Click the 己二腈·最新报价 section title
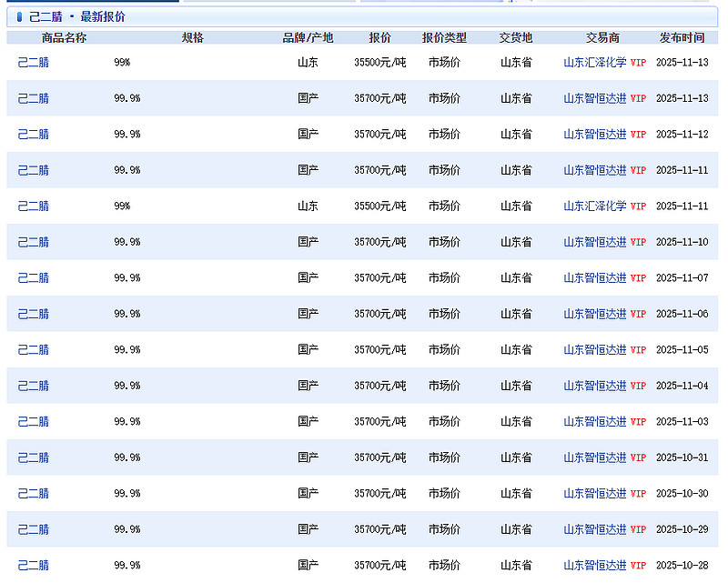Screen dimensions: 728x583 pos(77,16)
